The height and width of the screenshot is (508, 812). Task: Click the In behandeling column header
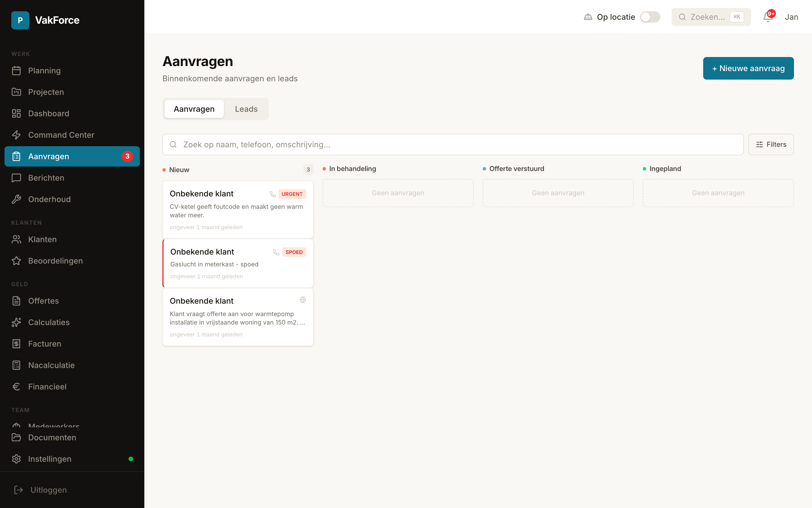pos(352,169)
